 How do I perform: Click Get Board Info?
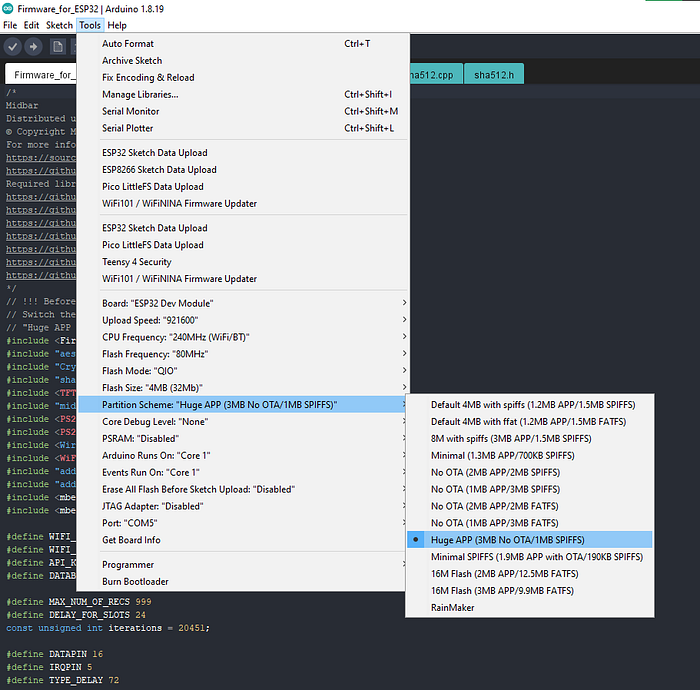point(243,540)
